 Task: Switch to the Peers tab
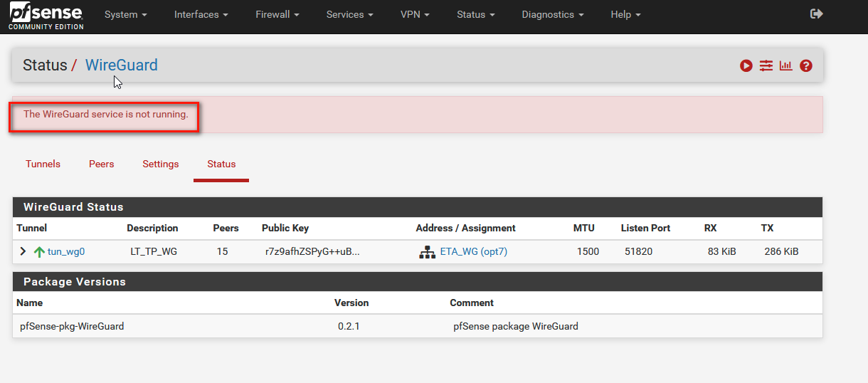click(101, 164)
